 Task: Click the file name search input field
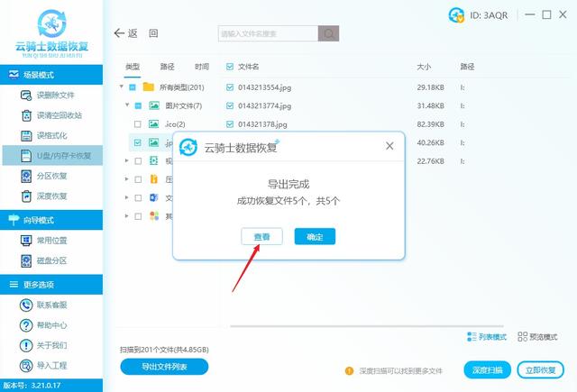click(268, 33)
